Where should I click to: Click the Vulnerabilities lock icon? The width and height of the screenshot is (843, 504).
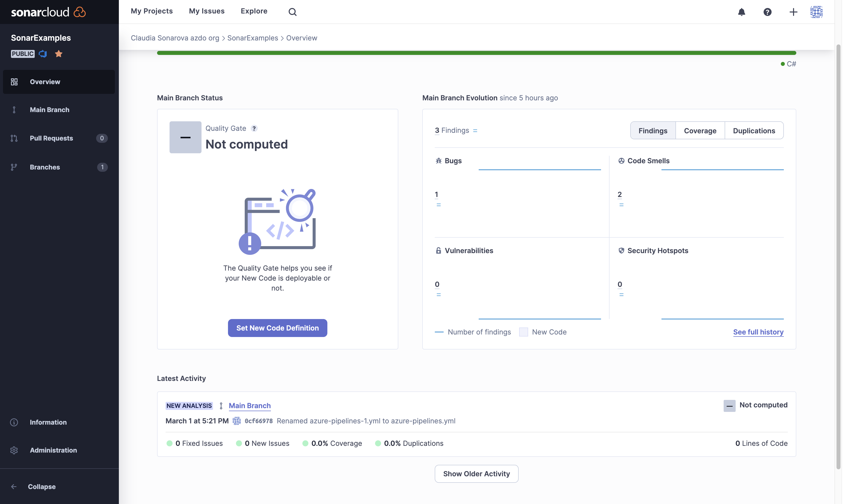438,250
